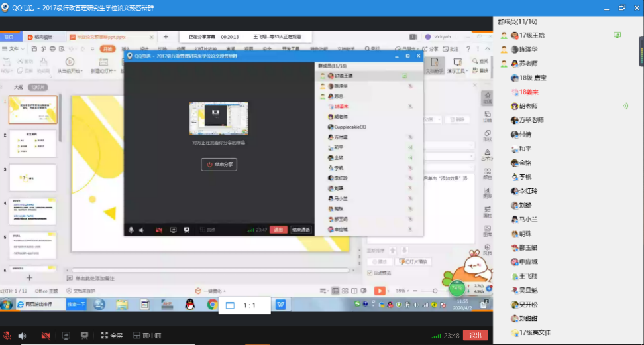
Task: Expand the first dropdown in the animation pane
Action: pyautogui.click(x=470, y=145)
